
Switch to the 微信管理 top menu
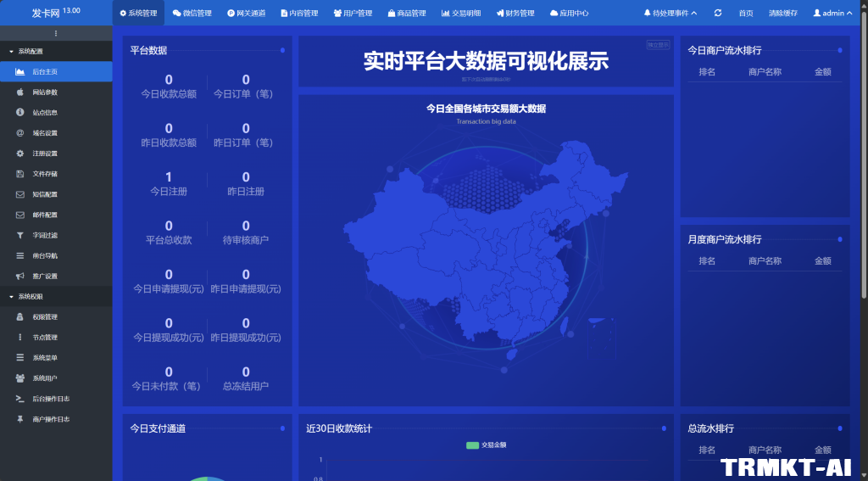192,13
